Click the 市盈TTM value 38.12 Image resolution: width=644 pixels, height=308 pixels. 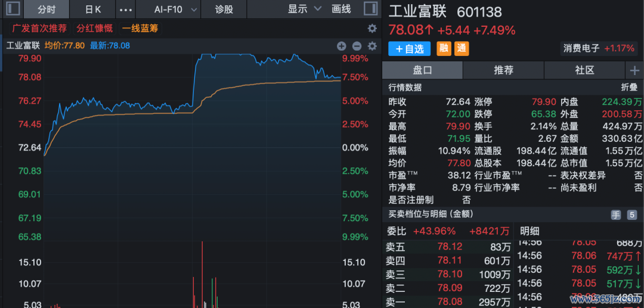click(459, 176)
